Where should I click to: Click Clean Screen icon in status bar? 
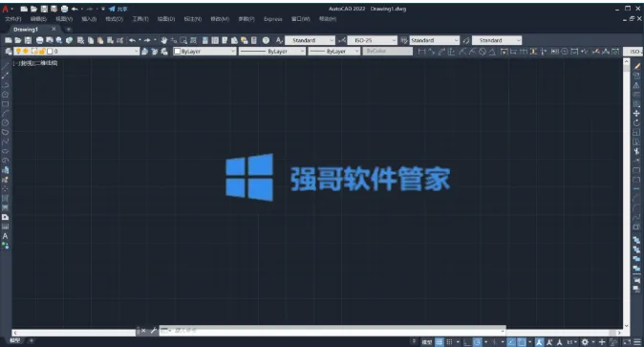pyautogui.click(x=627, y=342)
